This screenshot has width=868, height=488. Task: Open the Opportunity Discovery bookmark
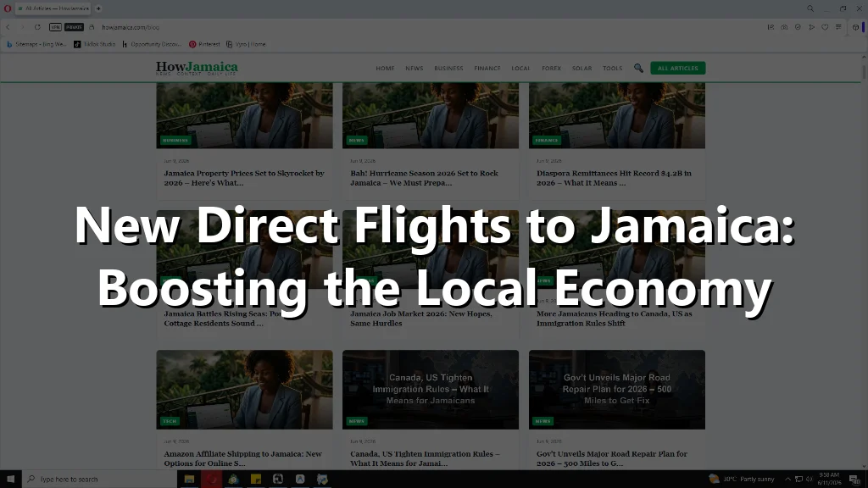(x=152, y=44)
